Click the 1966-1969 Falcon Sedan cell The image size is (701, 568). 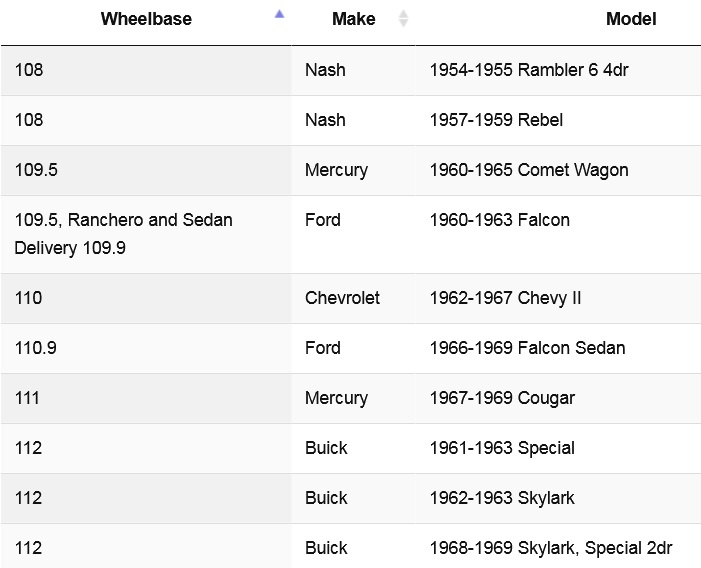pyautogui.click(x=558, y=348)
